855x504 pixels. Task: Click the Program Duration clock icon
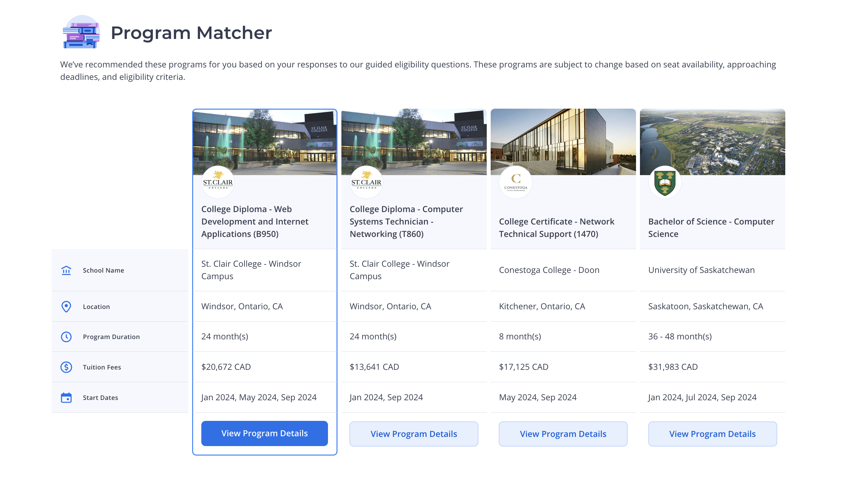[66, 336]
